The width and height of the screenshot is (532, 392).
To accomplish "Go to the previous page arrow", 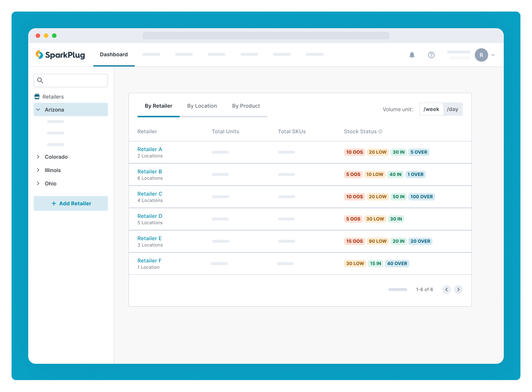I will [447, 290].
